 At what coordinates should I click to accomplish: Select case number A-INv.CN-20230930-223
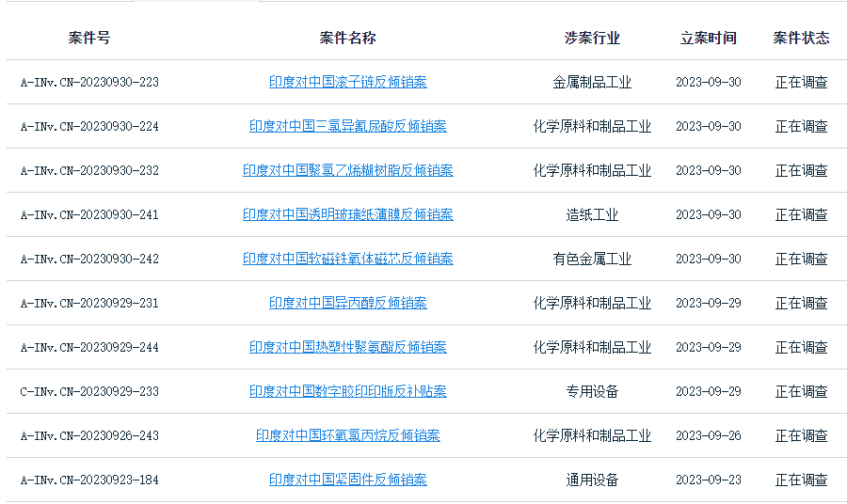[x=89, y=82]
